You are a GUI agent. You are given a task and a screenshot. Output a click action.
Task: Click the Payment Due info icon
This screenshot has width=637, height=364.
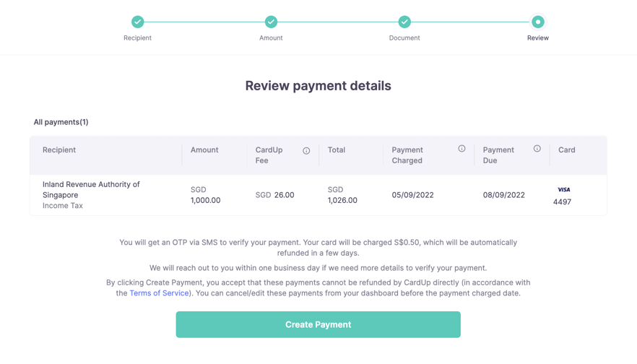537,149
